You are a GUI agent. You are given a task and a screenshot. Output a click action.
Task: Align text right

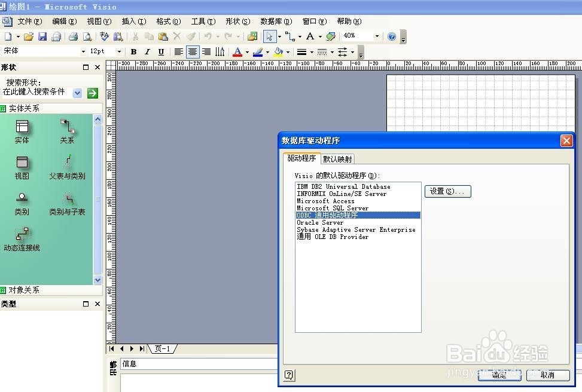pos(206,51)
